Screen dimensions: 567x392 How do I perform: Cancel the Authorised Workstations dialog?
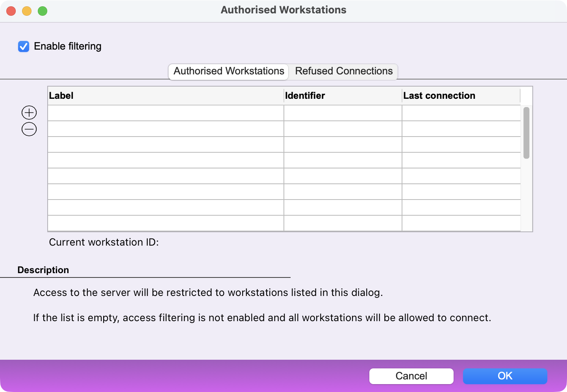tap(411, 376)
